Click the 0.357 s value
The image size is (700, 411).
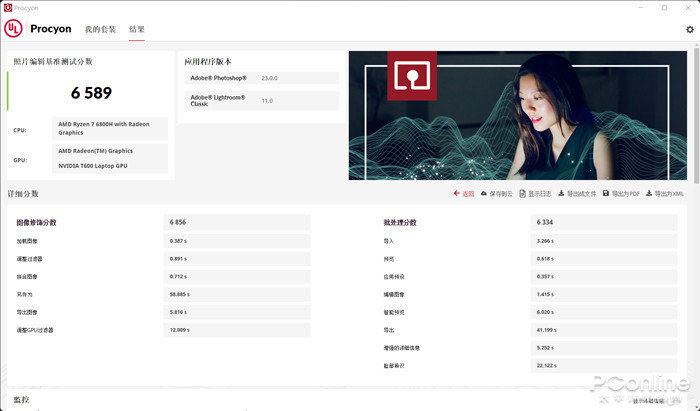(x=545, y=277)
